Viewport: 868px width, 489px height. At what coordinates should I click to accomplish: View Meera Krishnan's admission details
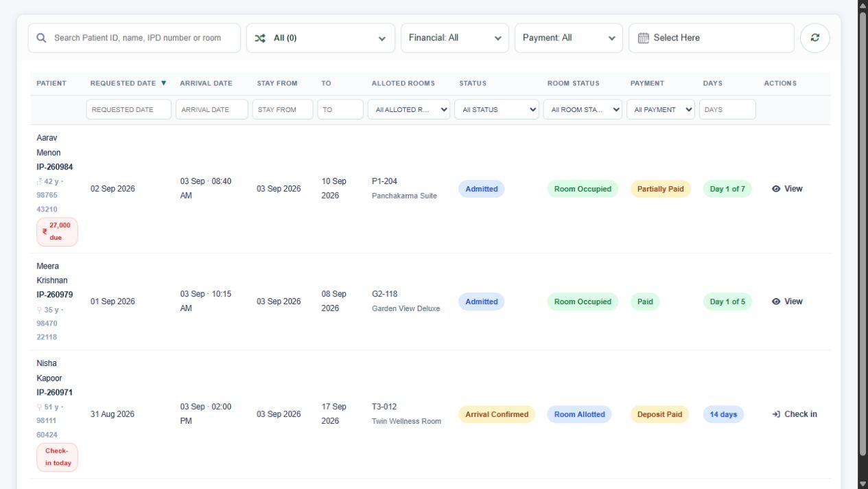pos(787,302)
